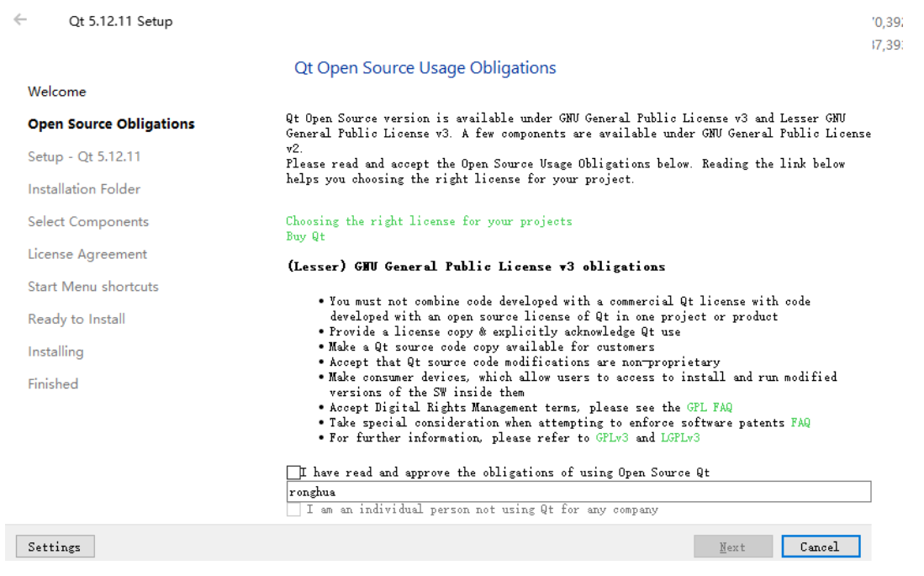Select the Welcome step in the sidebar
The height and width of the screenshot is (576, 924).
coord(56,92)
